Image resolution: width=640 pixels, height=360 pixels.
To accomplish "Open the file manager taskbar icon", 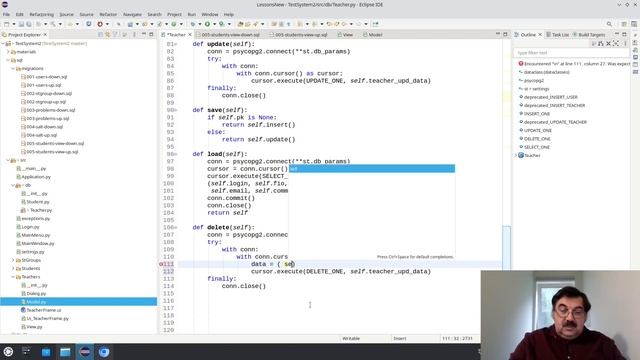I will [65, 351].
